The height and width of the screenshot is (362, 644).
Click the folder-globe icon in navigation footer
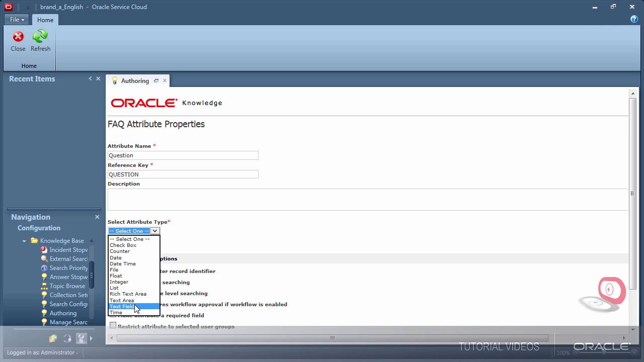(53, 338)
